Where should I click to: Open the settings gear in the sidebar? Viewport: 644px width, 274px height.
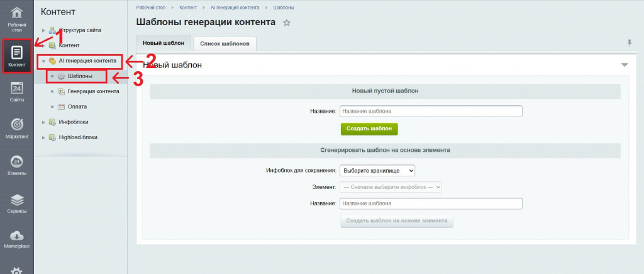(17, 271)
